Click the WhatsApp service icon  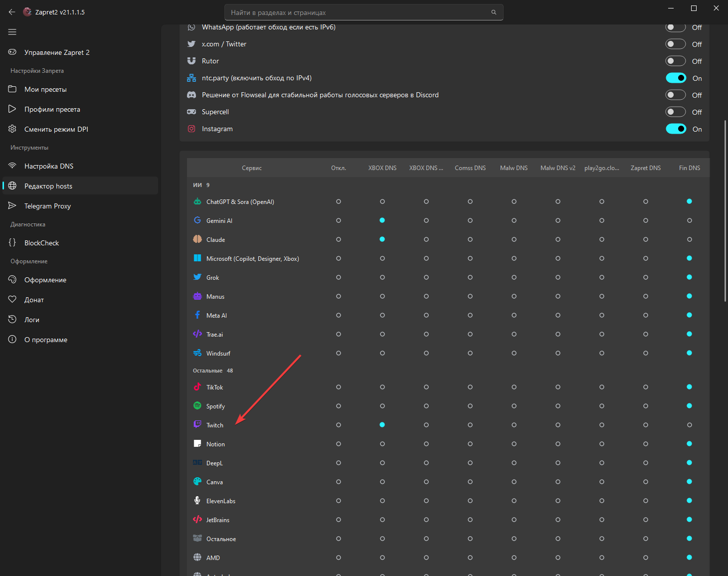191,27
